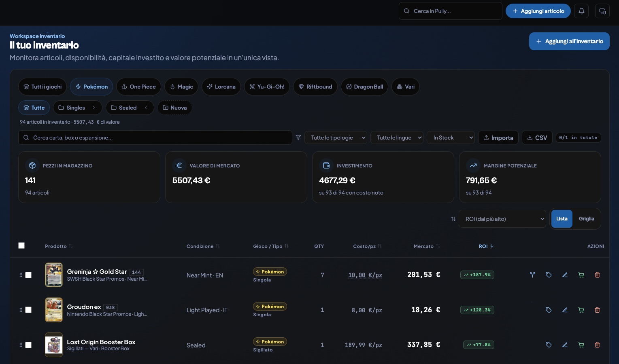Click the cart icon for Lost Origin Booster Box
Viewport: 619px width, 364px height.
581,345
